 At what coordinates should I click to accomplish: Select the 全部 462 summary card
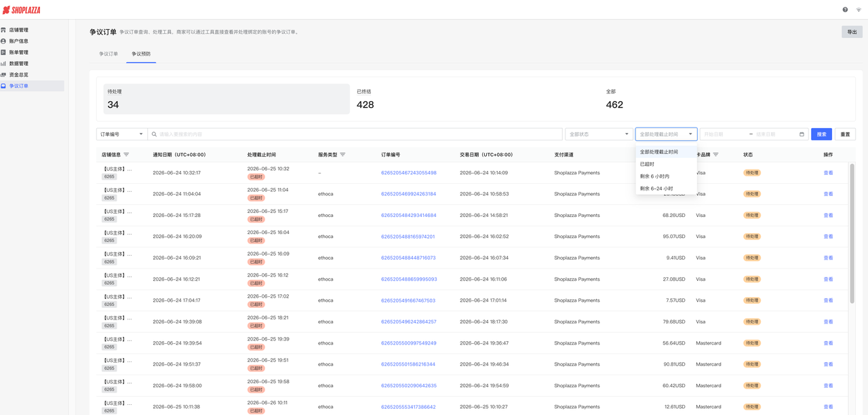(x=726, y=99)
